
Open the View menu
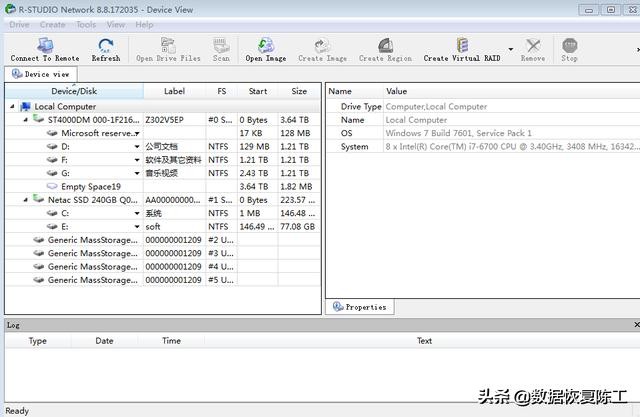(x=116, y=25)
